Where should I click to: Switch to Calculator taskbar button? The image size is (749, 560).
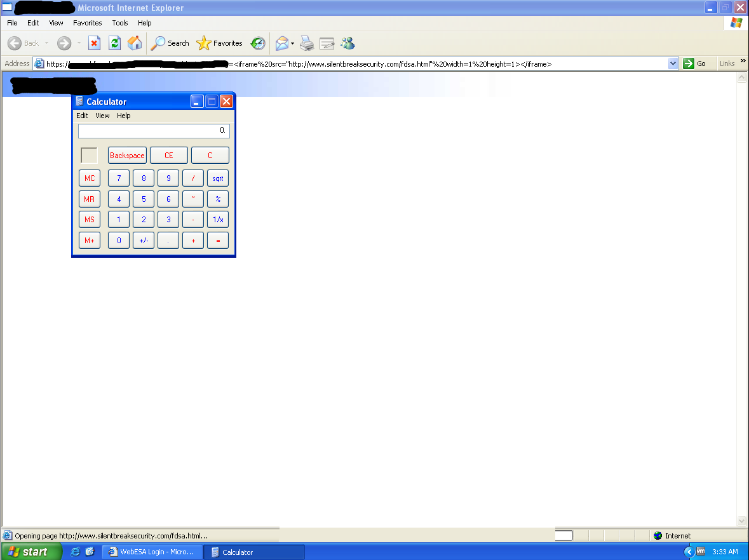[x=254, y=552]
